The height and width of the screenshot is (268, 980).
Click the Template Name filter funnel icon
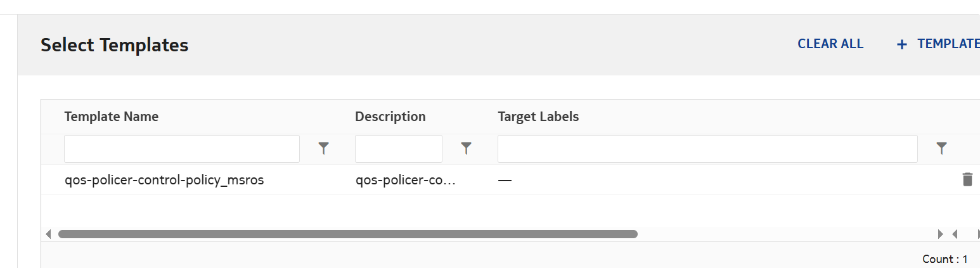pos(324,148)
